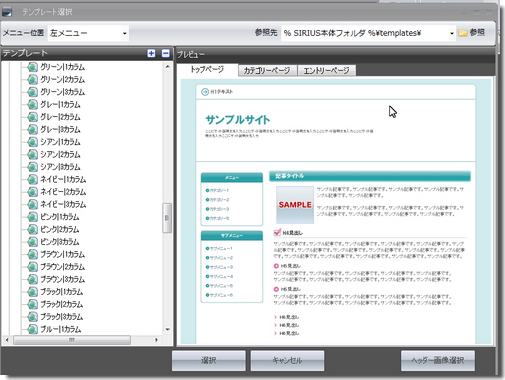The width and height of the screenshot is (505, 380).
Task: Select the グレー|3カラム template
Action: tap(60, 130)
